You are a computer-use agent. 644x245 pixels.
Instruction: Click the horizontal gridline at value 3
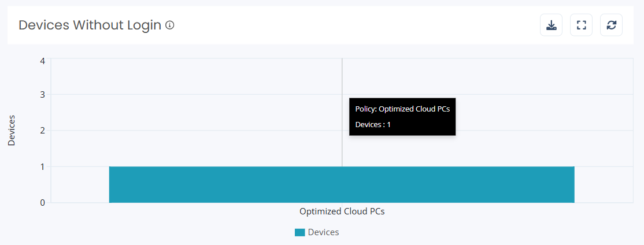[x=197, y=95]
